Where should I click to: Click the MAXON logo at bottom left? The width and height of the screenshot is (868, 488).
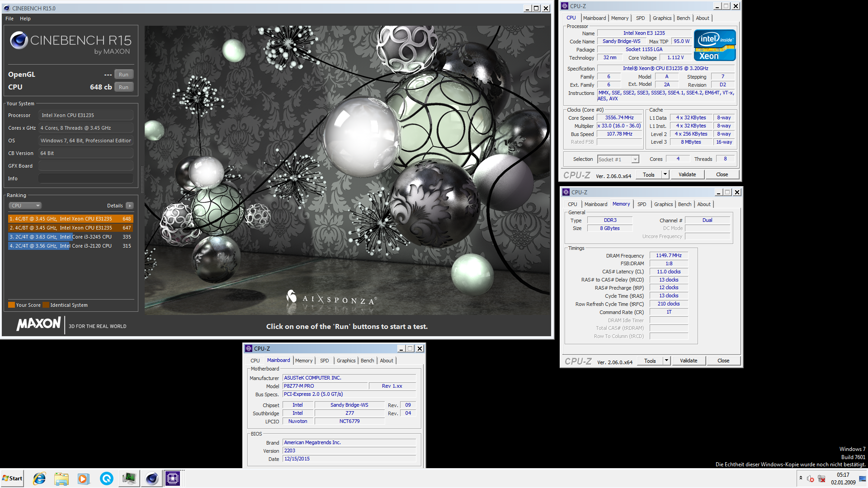point(38,324)
